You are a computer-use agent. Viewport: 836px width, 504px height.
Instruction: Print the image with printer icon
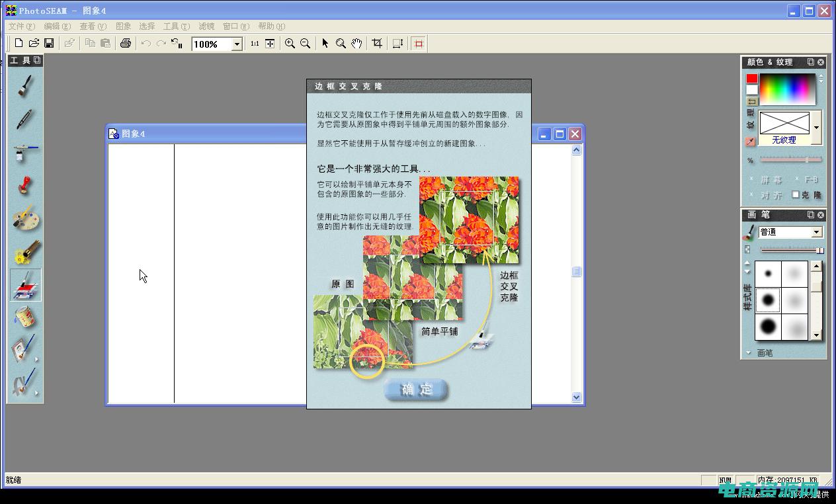point(126,44)
